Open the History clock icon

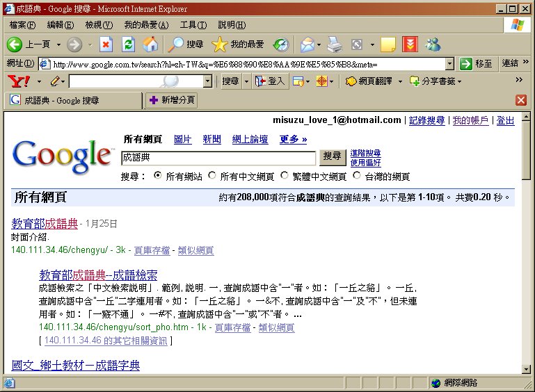pos(281,44)
